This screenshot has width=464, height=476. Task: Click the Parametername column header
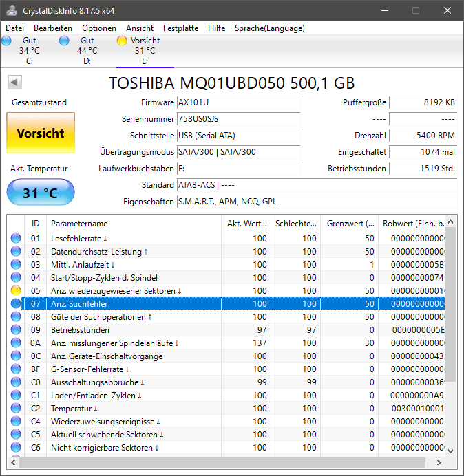point(134,224)
